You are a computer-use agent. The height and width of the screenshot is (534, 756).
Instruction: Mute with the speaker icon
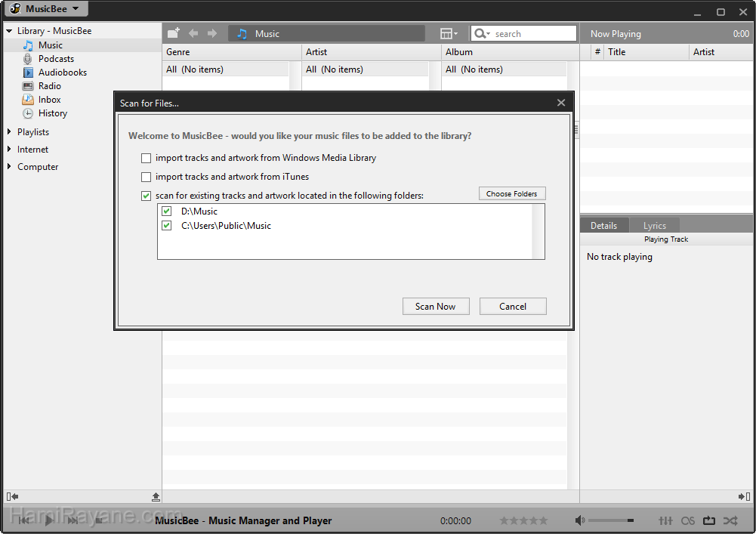pos(579,520)
